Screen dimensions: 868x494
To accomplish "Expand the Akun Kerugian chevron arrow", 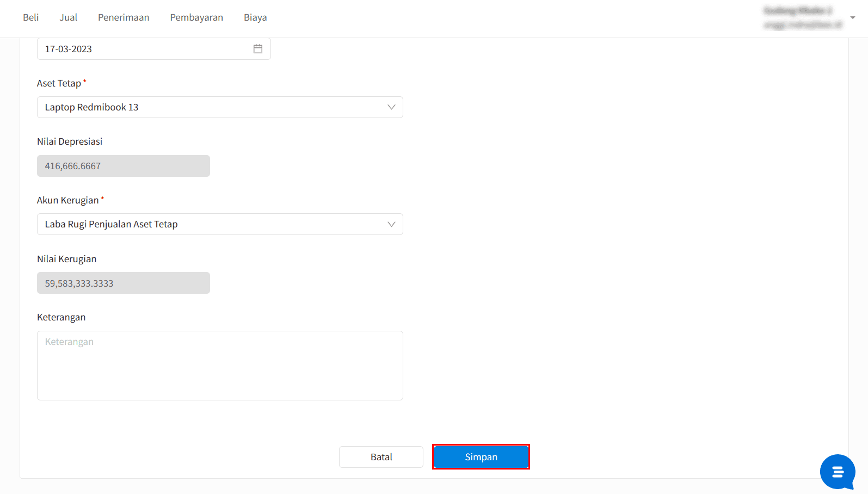I will pos(391,224).
